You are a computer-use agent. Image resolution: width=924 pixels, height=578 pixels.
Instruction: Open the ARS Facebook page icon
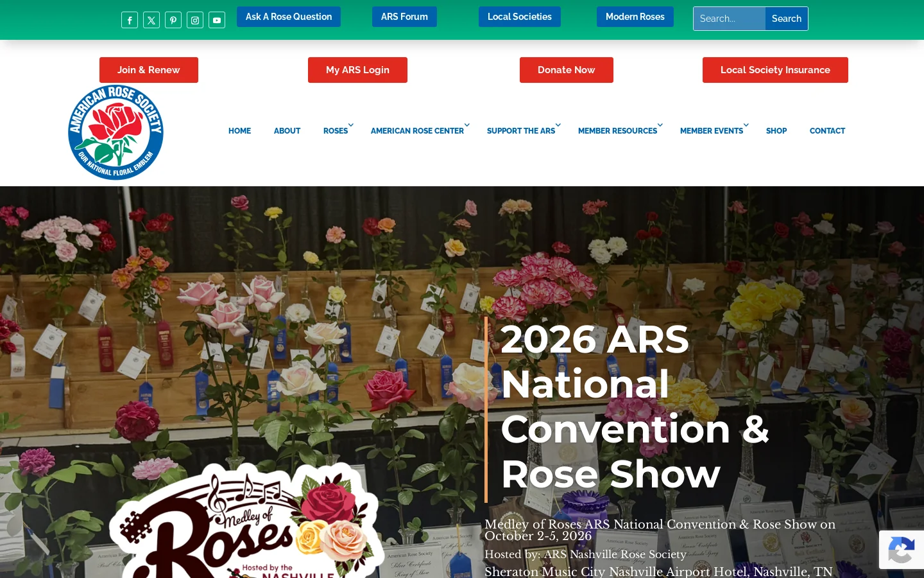coord(130,20)
